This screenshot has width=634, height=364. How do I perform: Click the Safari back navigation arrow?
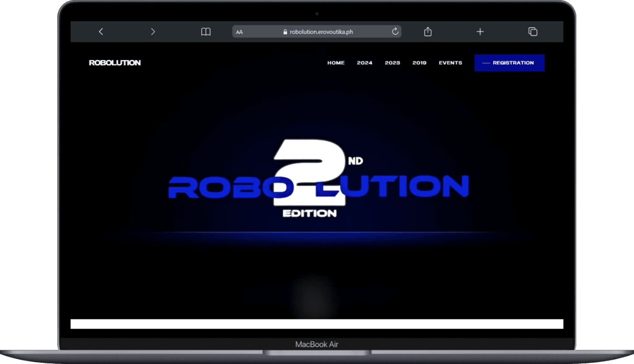(101, 31)
